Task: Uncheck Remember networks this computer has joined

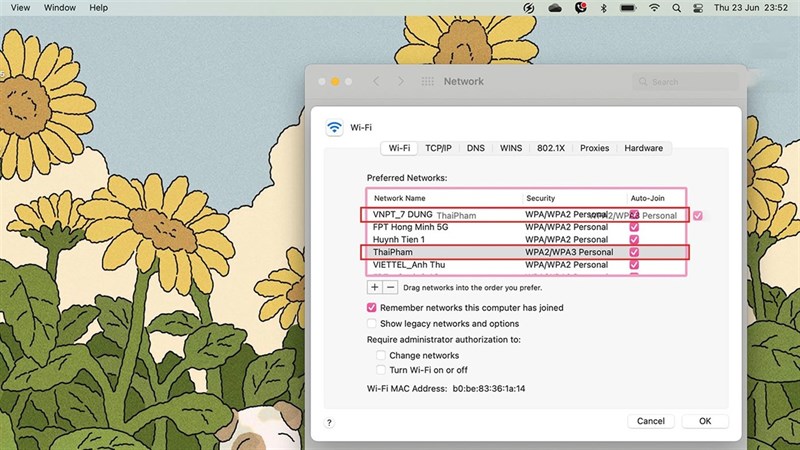Action: 372,308
